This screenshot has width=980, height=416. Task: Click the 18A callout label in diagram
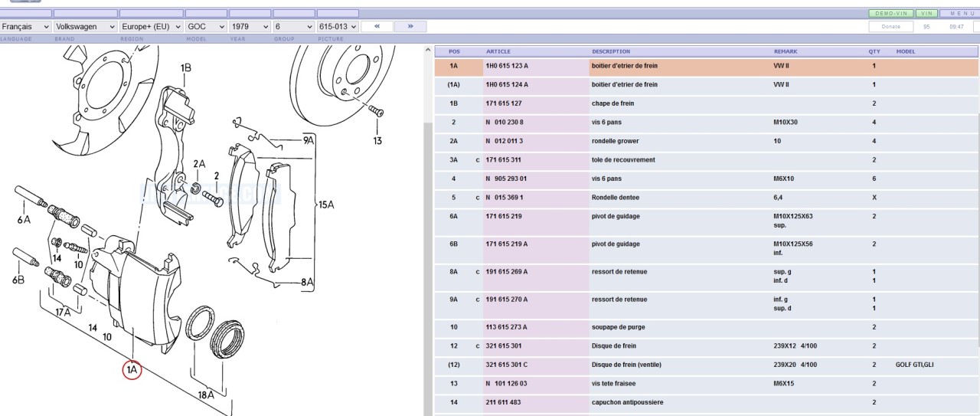[205, 395]
